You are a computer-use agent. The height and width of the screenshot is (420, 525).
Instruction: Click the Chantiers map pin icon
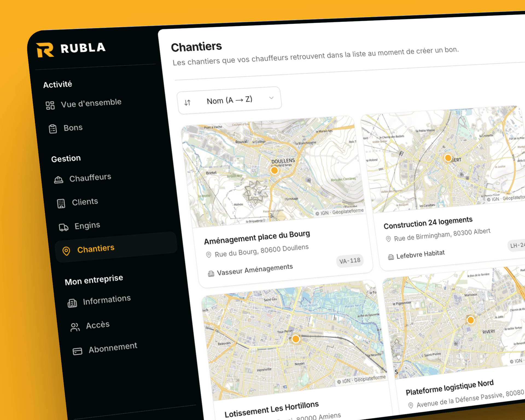66,251
